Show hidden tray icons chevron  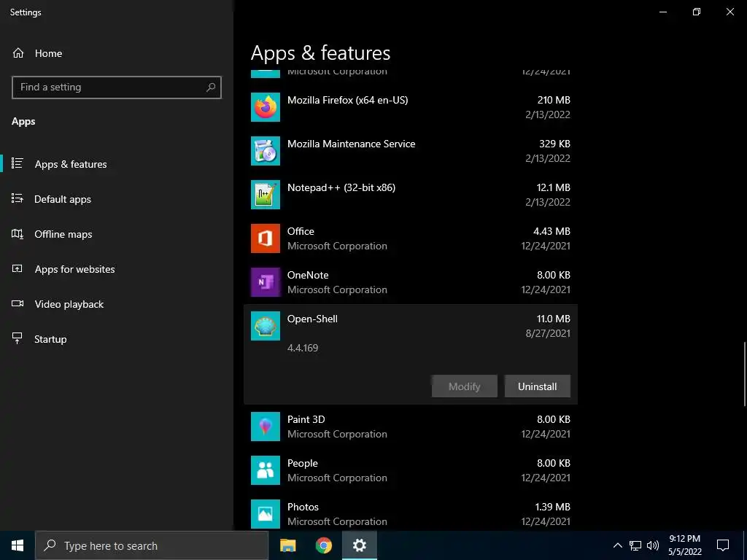click(x=617, y=545)
